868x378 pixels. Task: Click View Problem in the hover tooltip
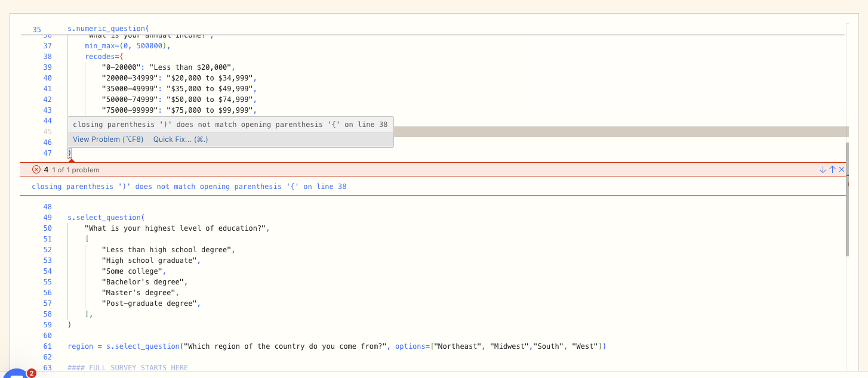tap(108, 140)
